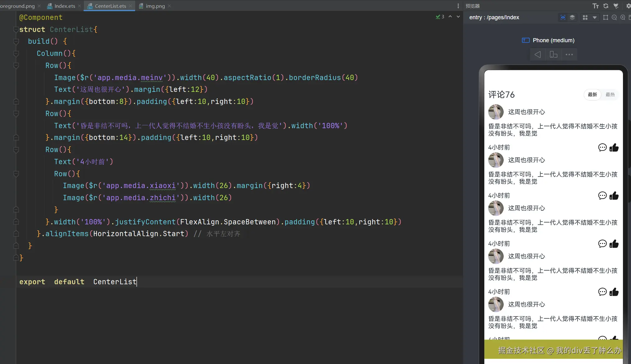Rotate device orientation icon
The height and width of the screenshot is (364, 631).
(x=553, y=55)
